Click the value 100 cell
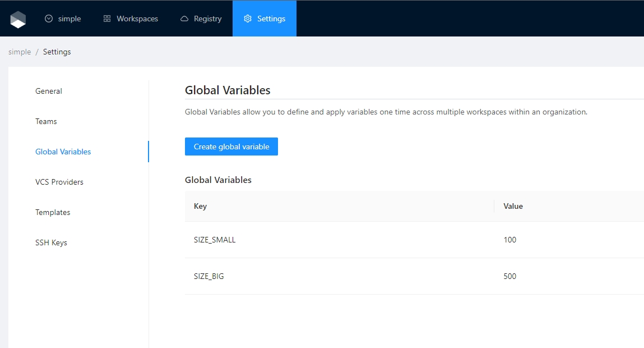 (x=510, y=240)
